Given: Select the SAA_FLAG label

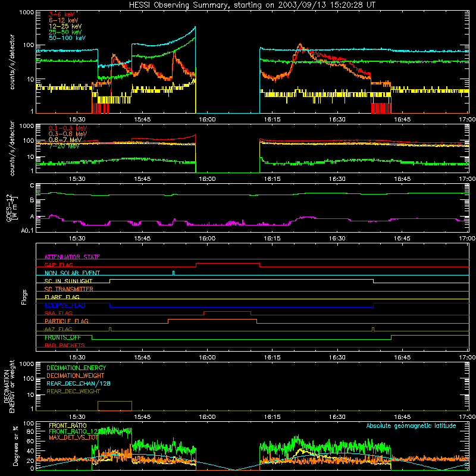Looking at the screenshot, I should (58, 313).
